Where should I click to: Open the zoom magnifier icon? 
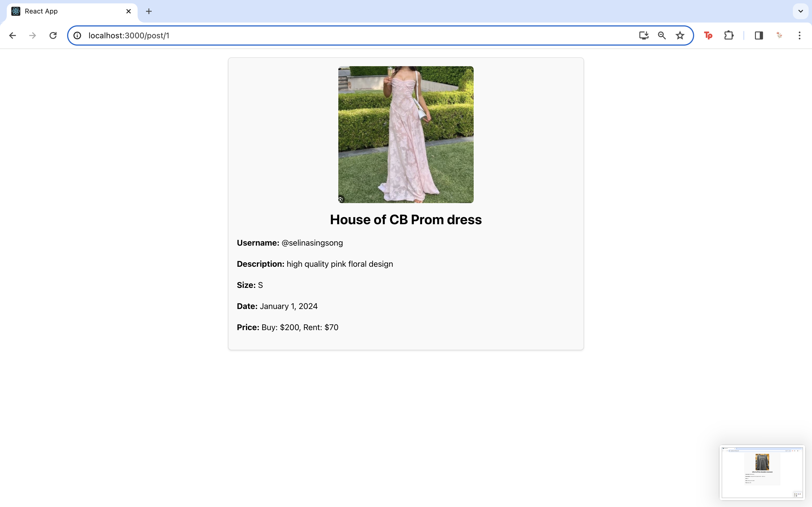pyautogui.click(x=662, y=35)
